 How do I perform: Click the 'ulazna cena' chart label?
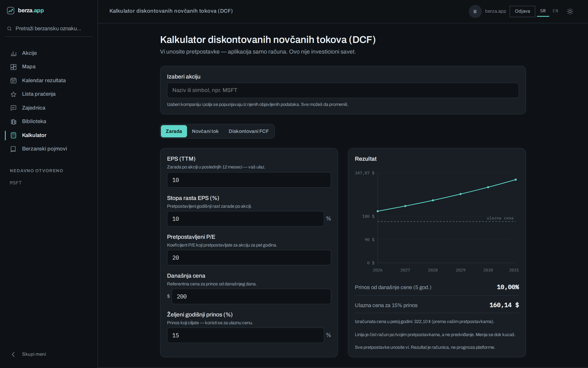point(500,218)
